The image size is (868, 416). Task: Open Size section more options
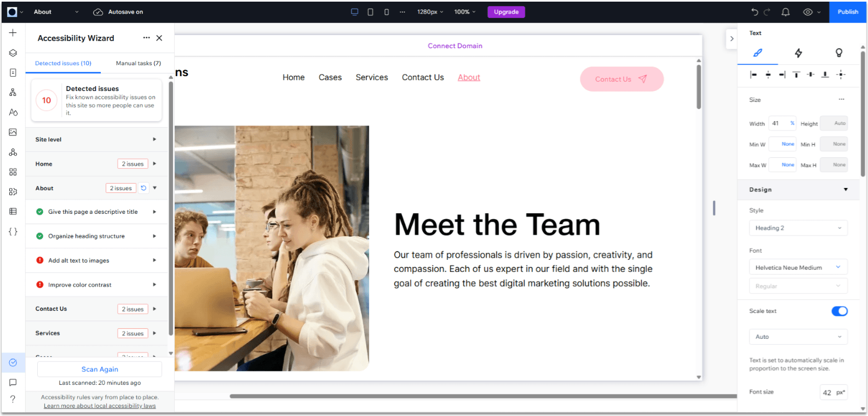(x=841, y=99)
